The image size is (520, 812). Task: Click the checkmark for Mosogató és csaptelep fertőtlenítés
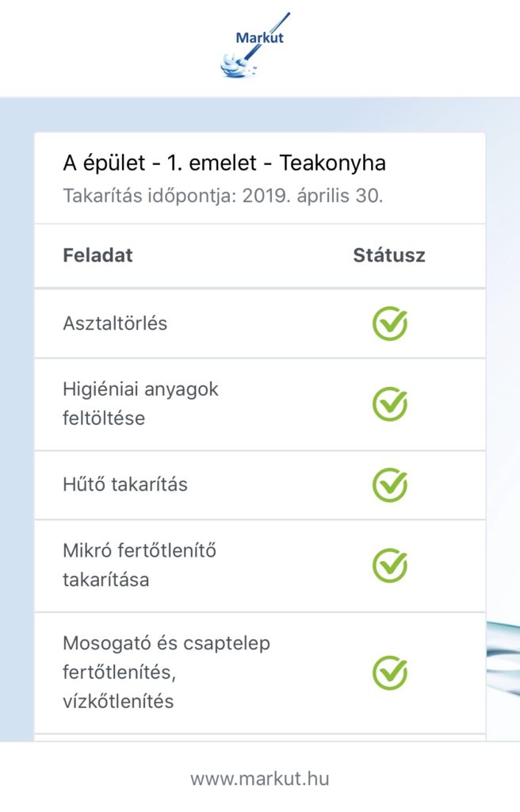coord(390,672)
